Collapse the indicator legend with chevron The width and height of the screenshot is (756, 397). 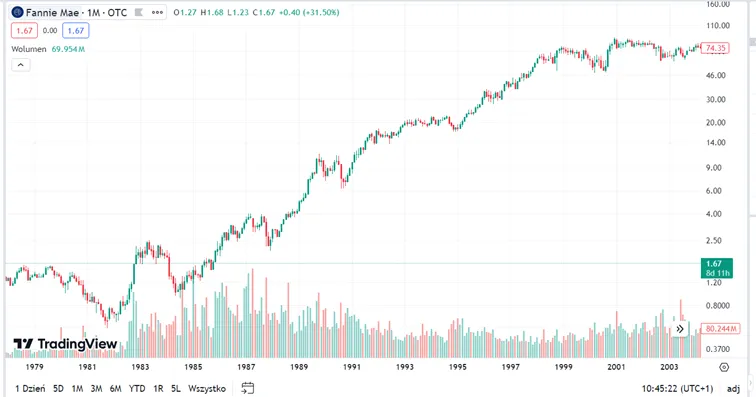(21, 65)
